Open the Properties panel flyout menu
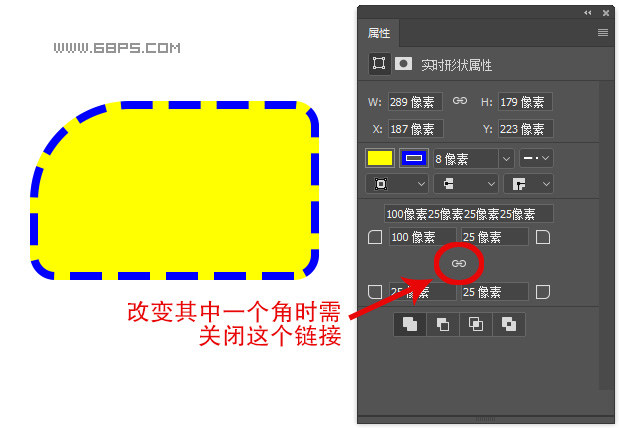This screenshot has height=428, width=619. coord(602,32)
